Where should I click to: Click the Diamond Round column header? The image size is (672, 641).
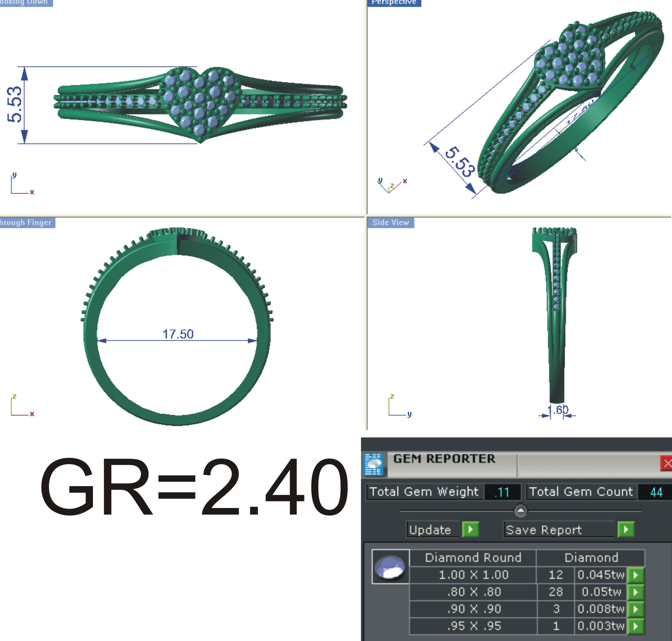pyautogui.click(x=473, y=557)
